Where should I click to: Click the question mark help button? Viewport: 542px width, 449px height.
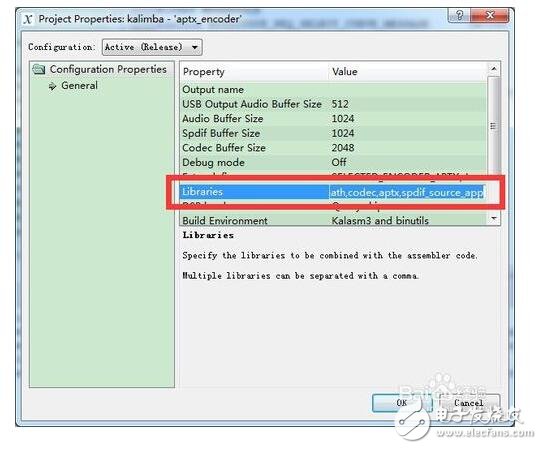tap(459, 15)
